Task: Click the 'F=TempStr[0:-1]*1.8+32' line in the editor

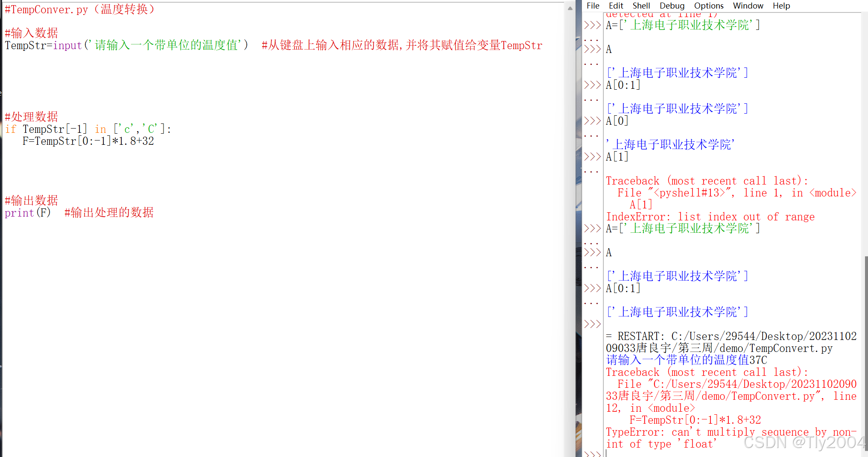Action: click(88, 141)
